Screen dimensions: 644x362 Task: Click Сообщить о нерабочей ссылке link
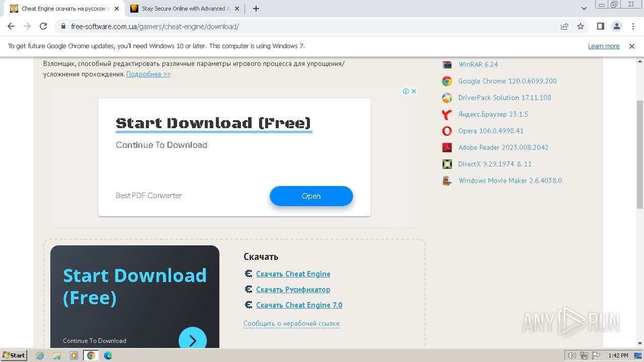coord(291,324)
